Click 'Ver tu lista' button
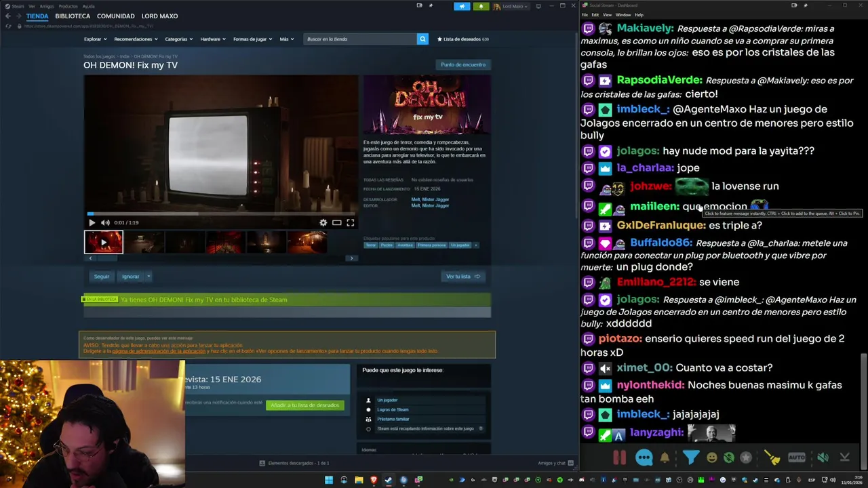This screenshot has width=868, height=488. [463, 276]
